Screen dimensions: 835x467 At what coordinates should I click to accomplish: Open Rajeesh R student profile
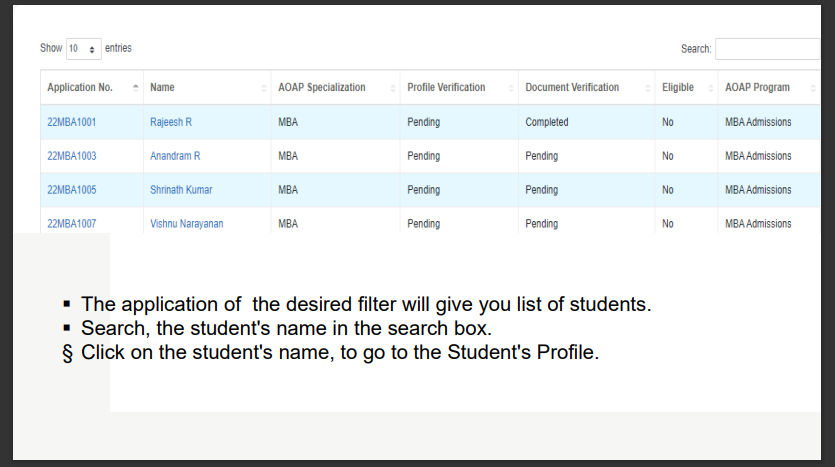[x=171, y=122]
